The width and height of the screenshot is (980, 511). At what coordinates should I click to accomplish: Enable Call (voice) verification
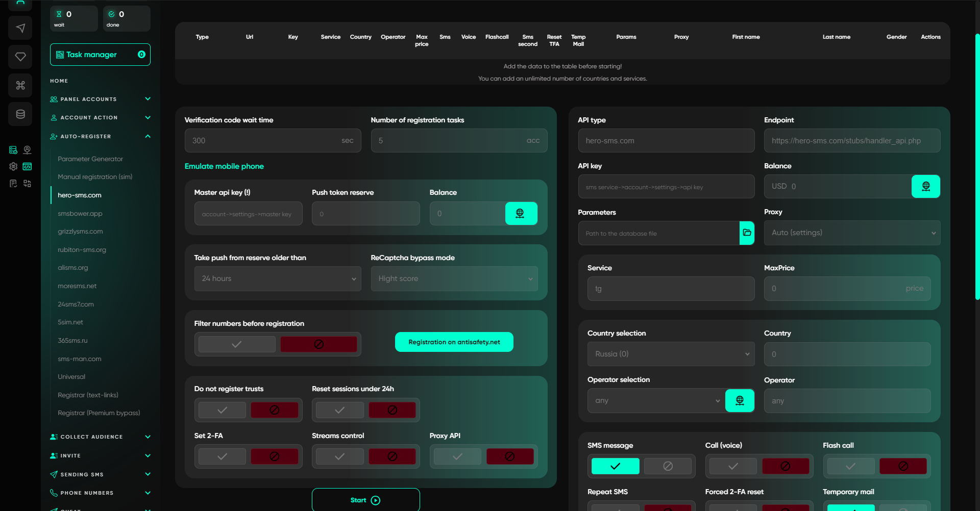[732, 466]
